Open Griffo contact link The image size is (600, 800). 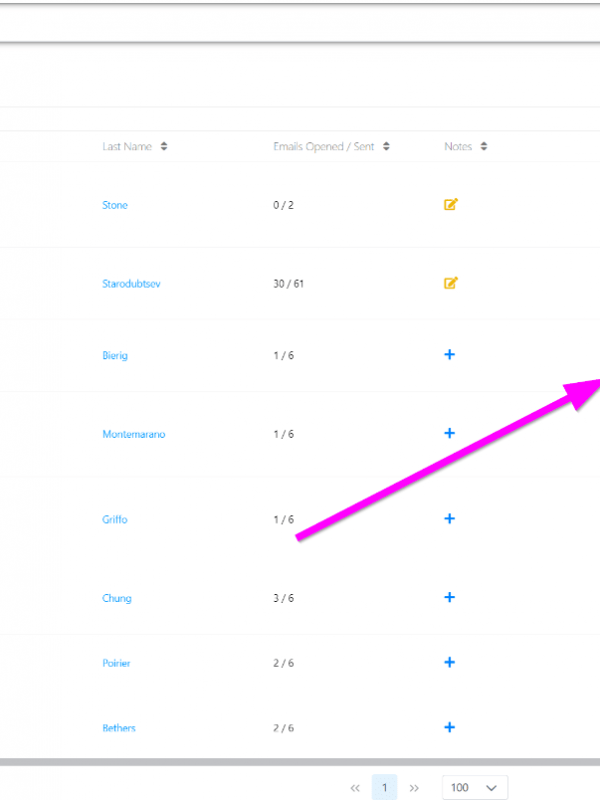pyautogui.click(x=115, y=520)
